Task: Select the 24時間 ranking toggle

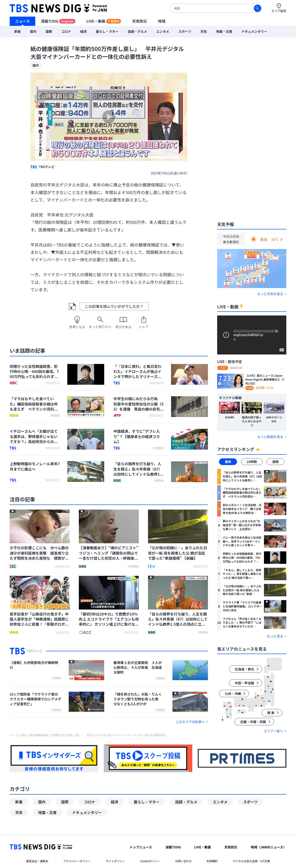Action: [x=252, y=462]
